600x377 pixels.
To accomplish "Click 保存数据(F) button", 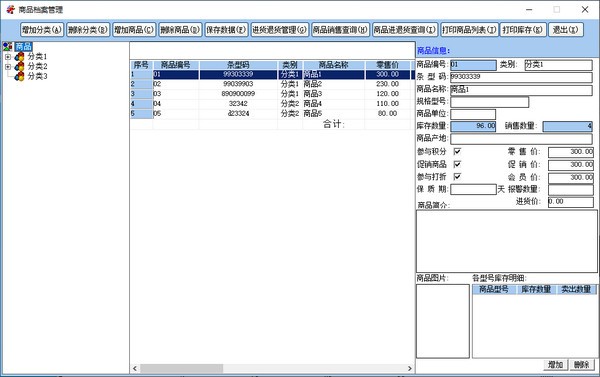I will pyautogui.click(x=226, y=30).
